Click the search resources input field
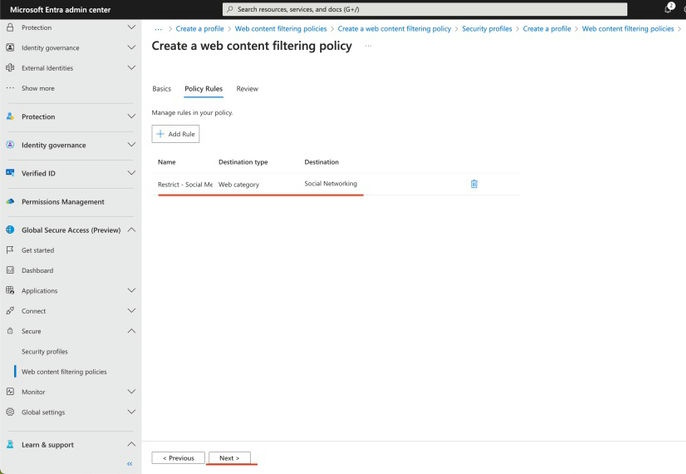This screenshot has width=686, height=474. pyautogui.click(x=424, y=9)
